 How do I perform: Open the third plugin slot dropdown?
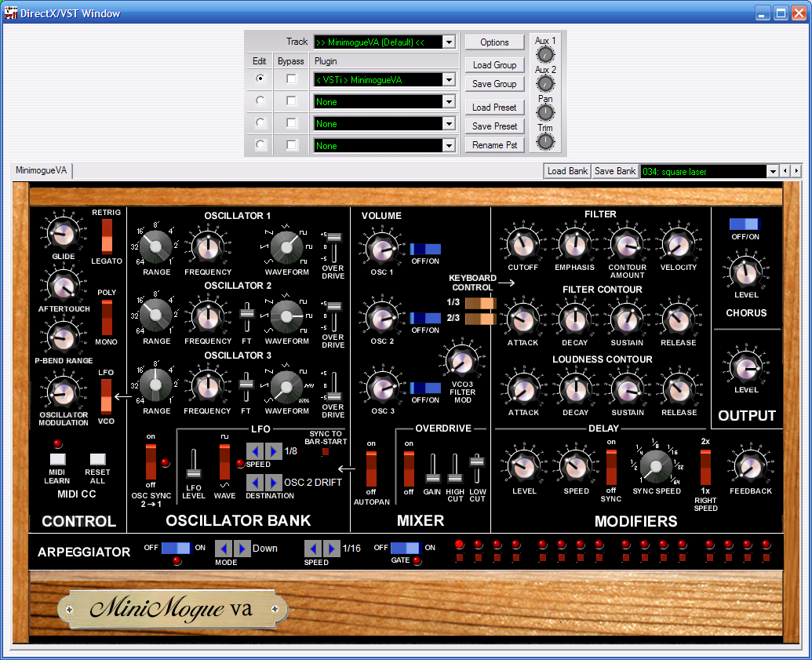tap(449, 124)
